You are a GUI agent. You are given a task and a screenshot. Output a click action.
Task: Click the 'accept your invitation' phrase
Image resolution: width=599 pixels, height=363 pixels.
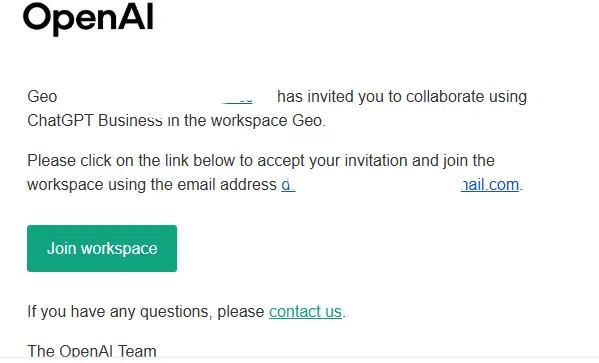click(x=332, y=160)
